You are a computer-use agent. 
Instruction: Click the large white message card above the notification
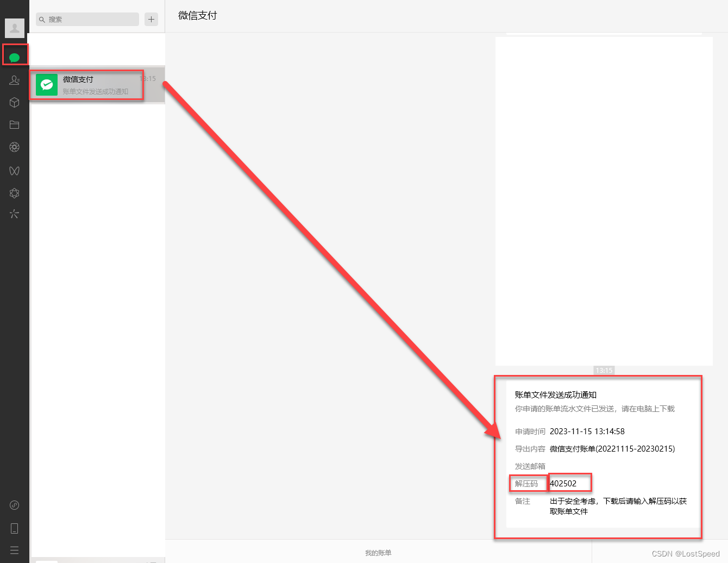point(604,201)
